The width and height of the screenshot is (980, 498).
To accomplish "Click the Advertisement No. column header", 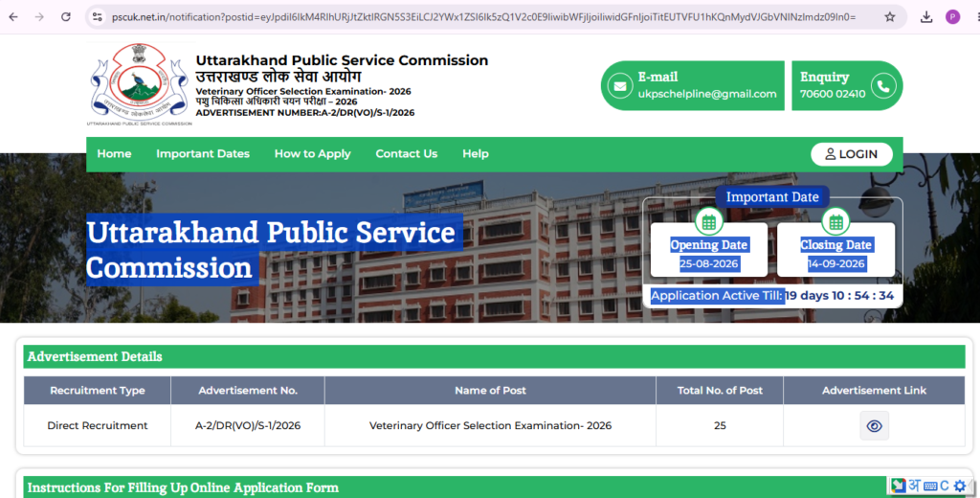I will coord(248,391).
